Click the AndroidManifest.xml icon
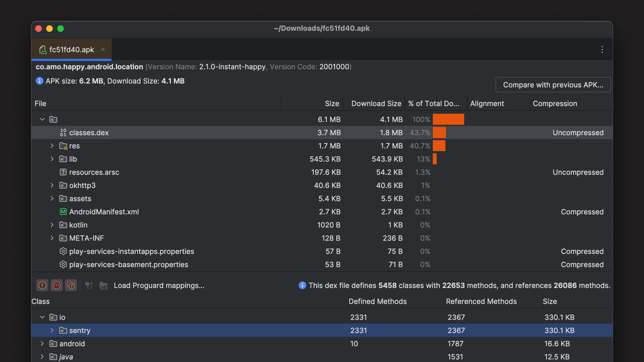This screenshot has height=362, width=644. click(63, 212)
